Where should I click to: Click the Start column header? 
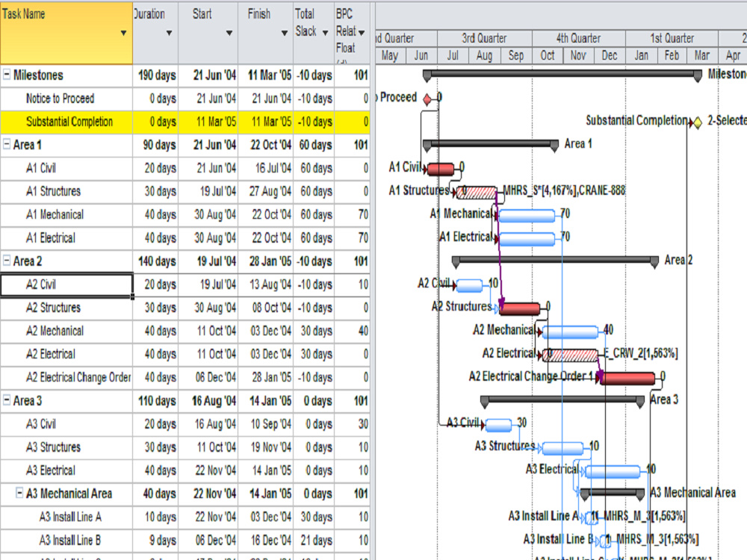pyautogui.click(x=208, y=33)
